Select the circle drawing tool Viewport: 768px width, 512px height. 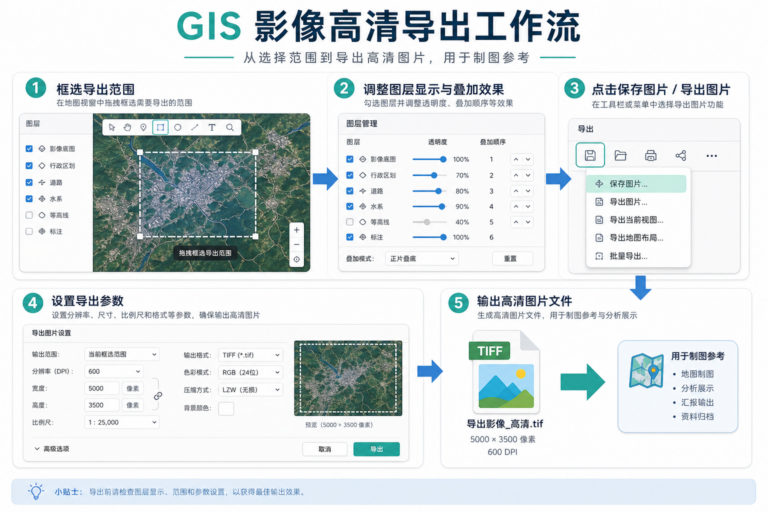point(178,127)
